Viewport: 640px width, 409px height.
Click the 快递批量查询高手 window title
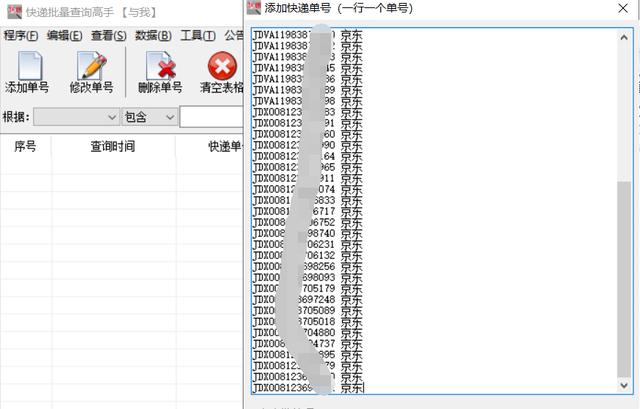tap(91, 12)
